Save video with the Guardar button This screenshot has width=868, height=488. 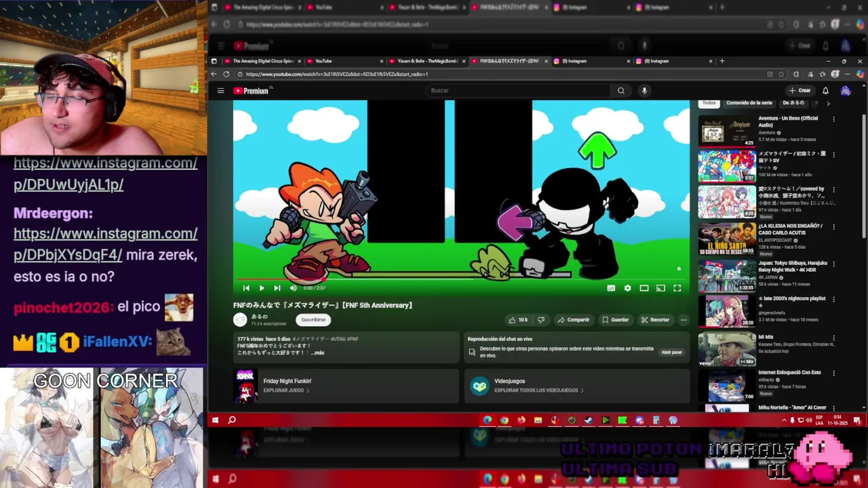(615, 320)
